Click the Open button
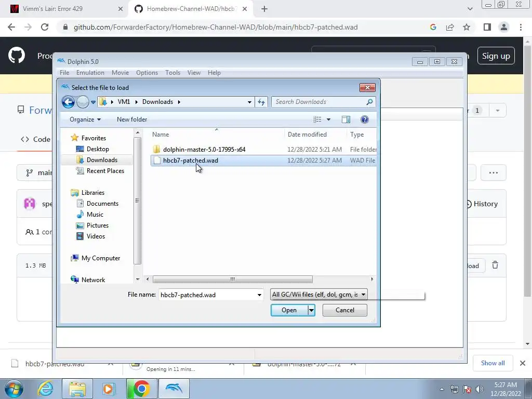The width and height of the screenshot is (532, 399). coord(289,310)
